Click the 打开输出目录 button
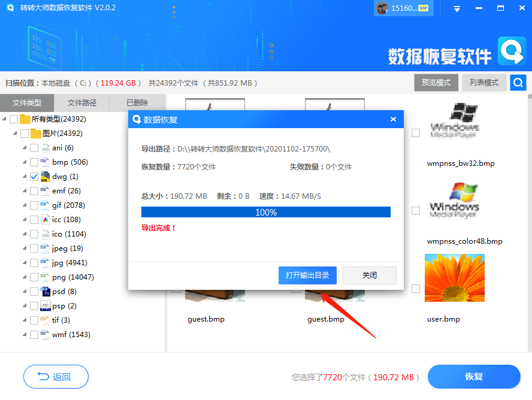 click(x=307, y=275)
